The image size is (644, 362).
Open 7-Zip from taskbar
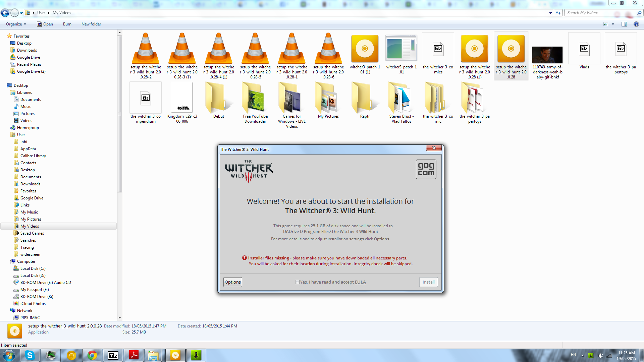click(x=113, y=355)
